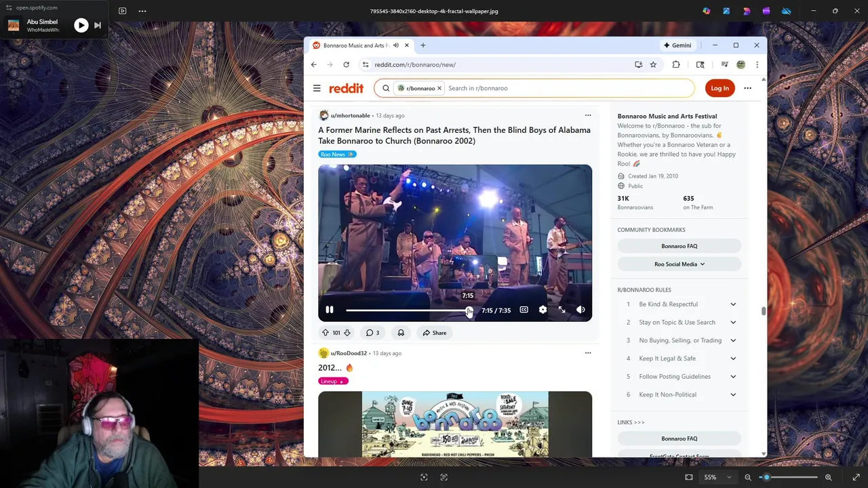The image size is (868, 488).
Task: Open the 55% zoom level dropdown
Action: tap(717, 477)
